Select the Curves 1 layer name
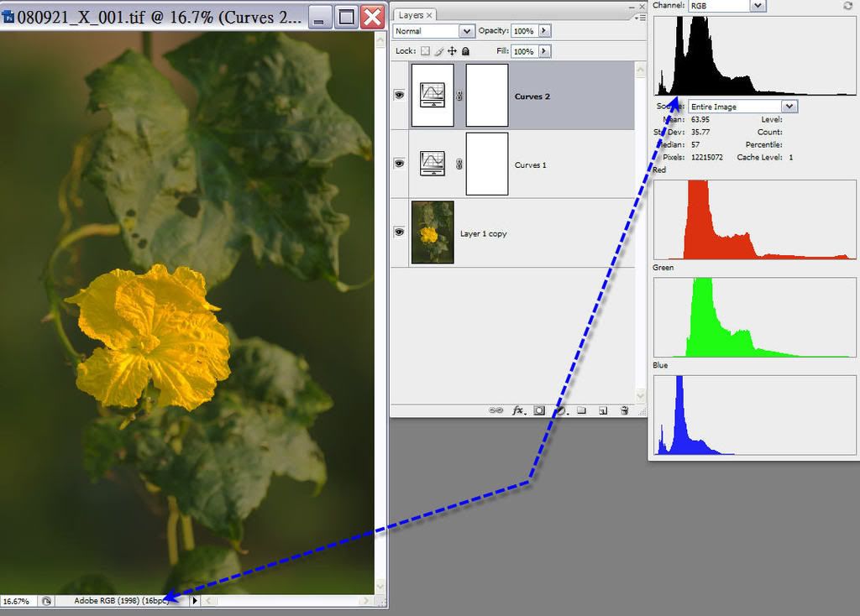The image size is (860, 616). (531, 165)
